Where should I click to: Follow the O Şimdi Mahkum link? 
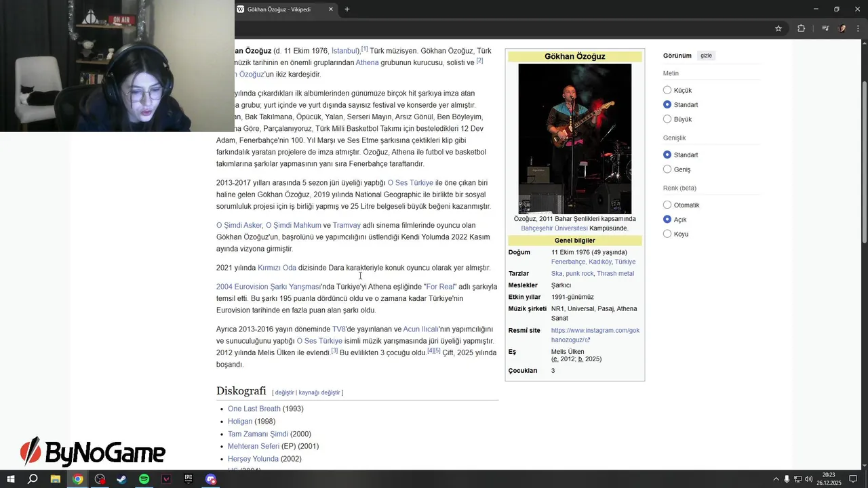click(x=293, y=226)
